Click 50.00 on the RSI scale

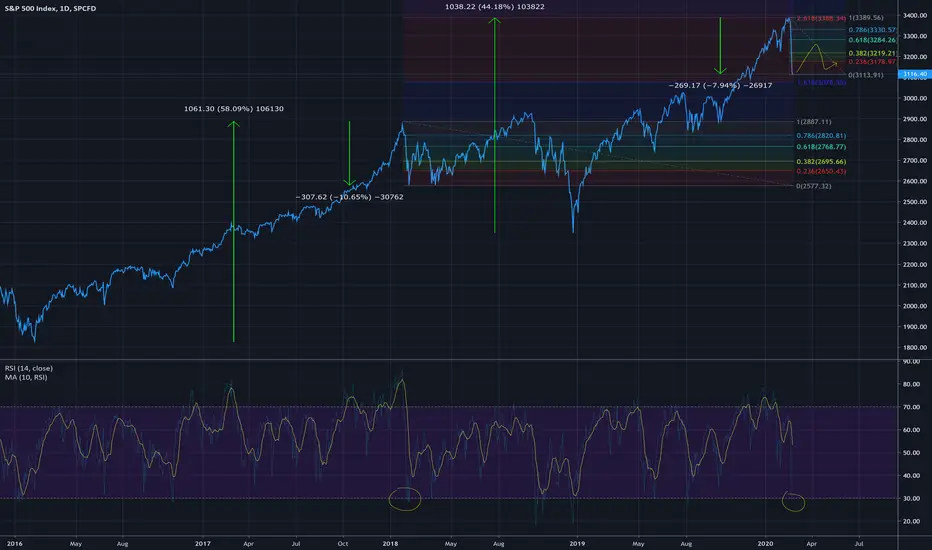(911, 453)
